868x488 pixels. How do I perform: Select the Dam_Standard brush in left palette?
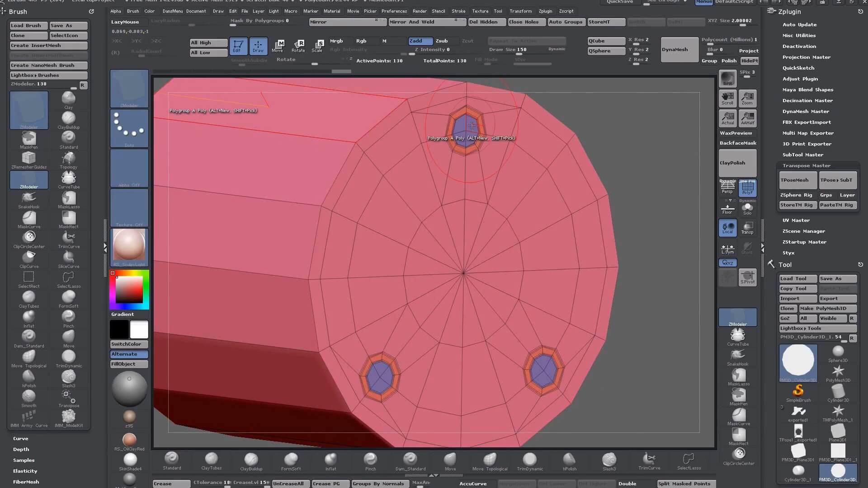tap(29, 337)
